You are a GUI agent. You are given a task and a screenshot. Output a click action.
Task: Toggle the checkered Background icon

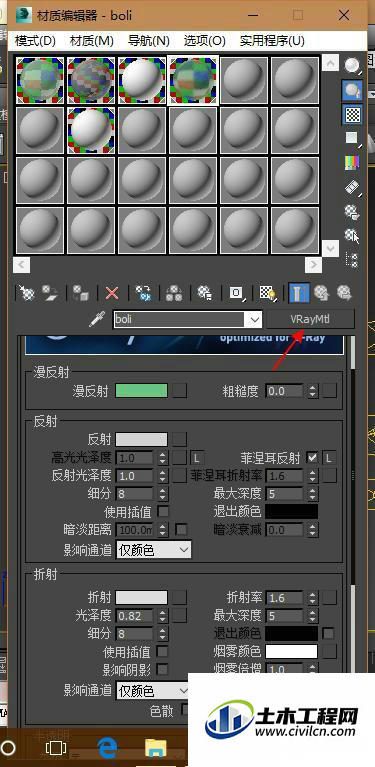point(352,114)
